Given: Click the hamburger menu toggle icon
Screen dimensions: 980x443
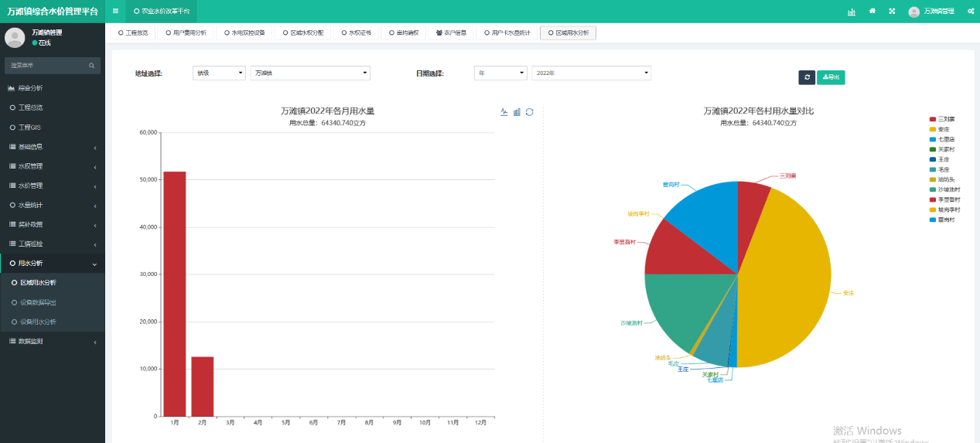Looking at the screenshot, I should (115, 11).
